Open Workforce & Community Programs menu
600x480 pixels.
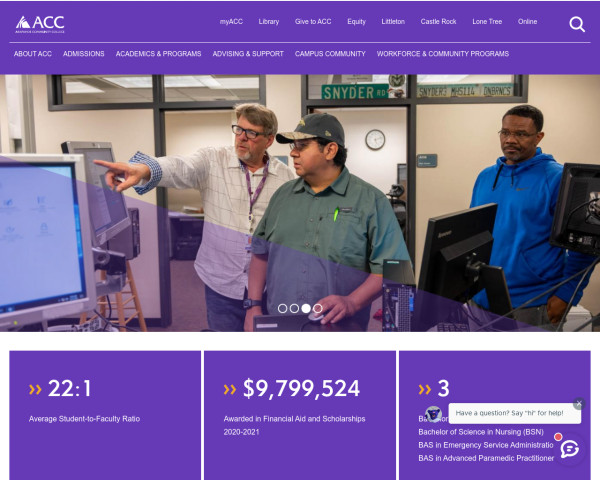tap(443, 54)
